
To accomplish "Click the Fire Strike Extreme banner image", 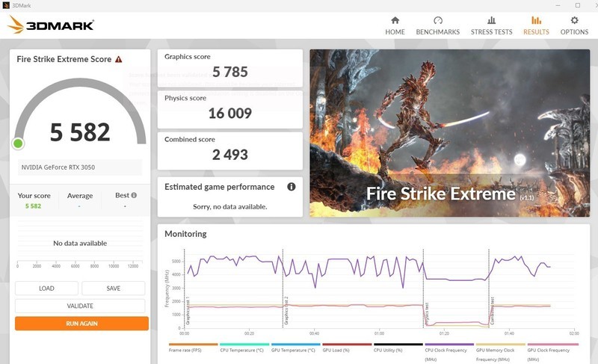I will [449, 133].
